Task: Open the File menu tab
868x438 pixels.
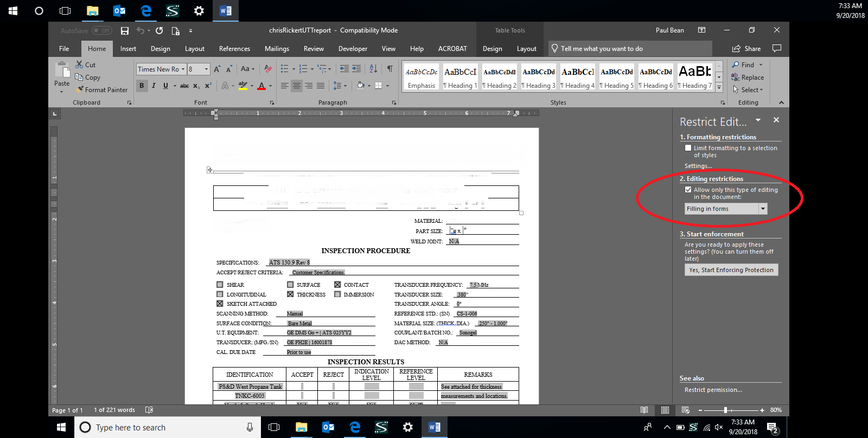Action: click(x=64, y=49)
